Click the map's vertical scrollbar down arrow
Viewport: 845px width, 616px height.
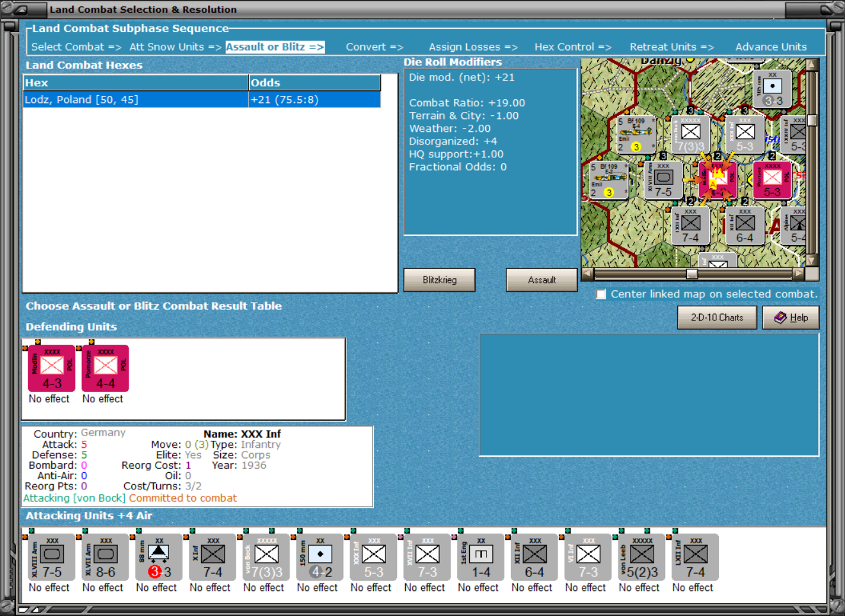click(812, 260)
